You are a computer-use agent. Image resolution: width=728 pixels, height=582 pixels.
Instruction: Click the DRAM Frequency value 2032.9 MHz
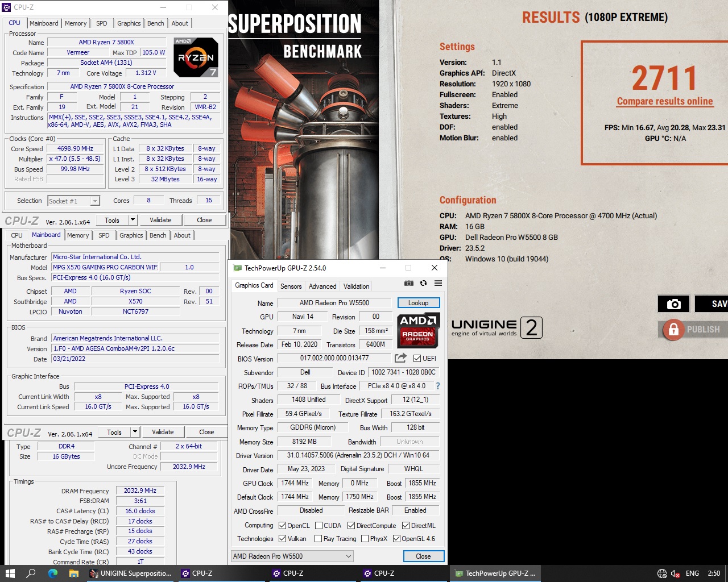click(x=140, y=490)
